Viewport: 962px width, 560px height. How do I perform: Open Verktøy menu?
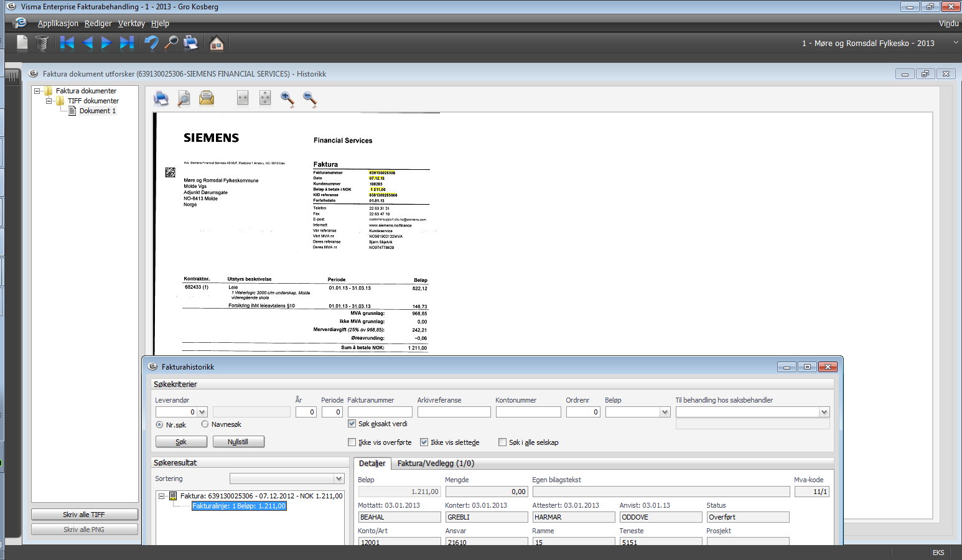(131, 23)
